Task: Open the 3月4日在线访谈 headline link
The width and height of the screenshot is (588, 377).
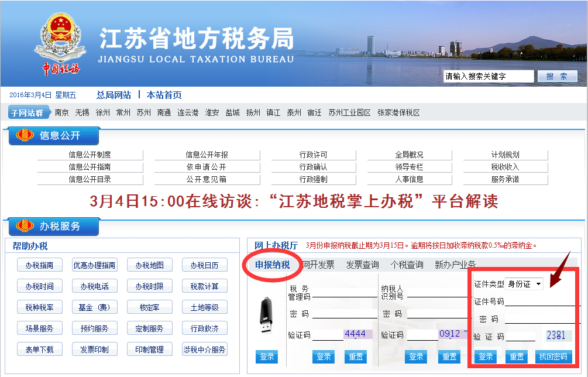Action: 294,201
